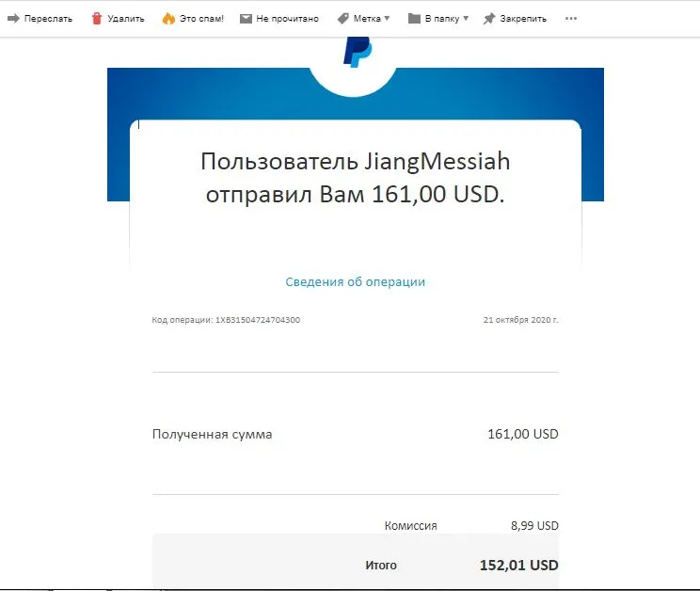This screenshot has width=700, height=591.
Task: Mark the email Не прочитано
Action: point(288,18)
